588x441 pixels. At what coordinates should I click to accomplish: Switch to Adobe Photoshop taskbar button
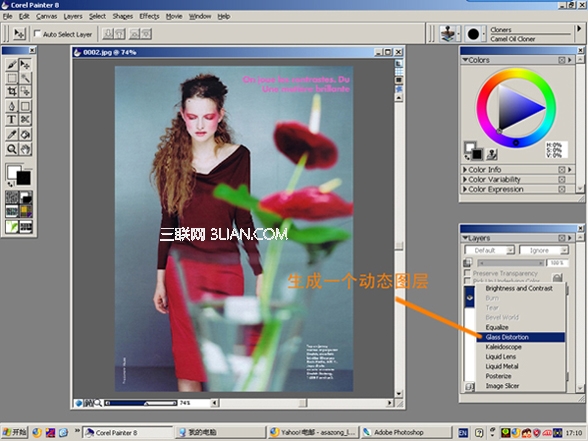pos(406,432)
